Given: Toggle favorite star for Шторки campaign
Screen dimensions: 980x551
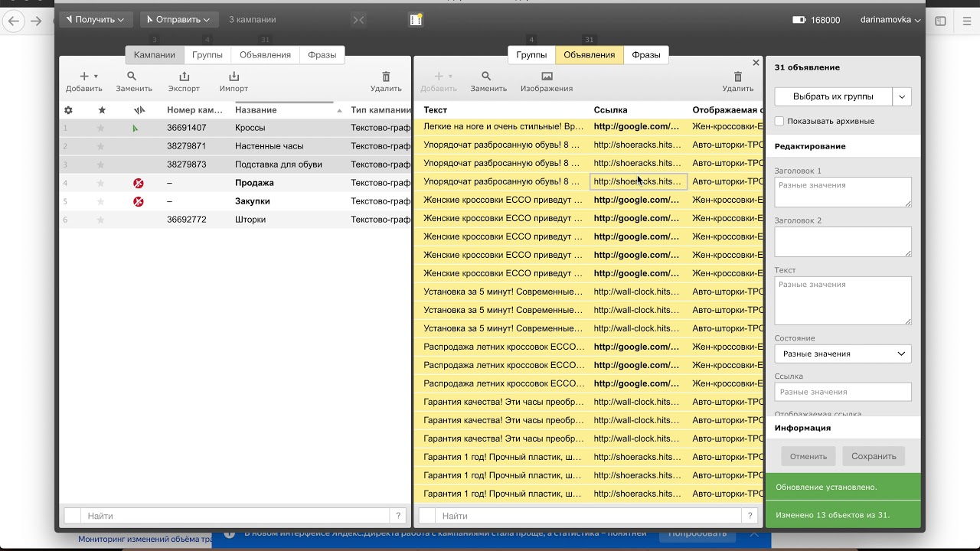Looking at the screenshot, I should click(100, 220).
